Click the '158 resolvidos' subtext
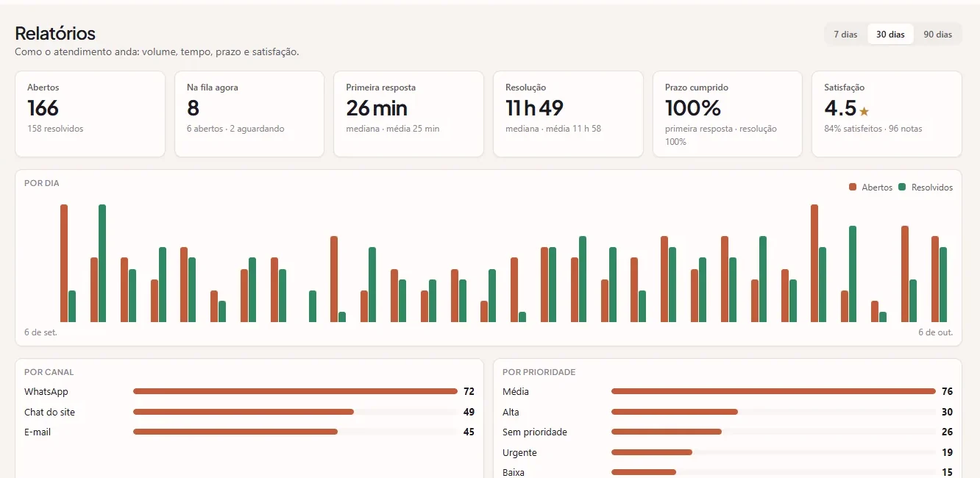Screen dimensions: 980x478 click(x=55, y=129)
